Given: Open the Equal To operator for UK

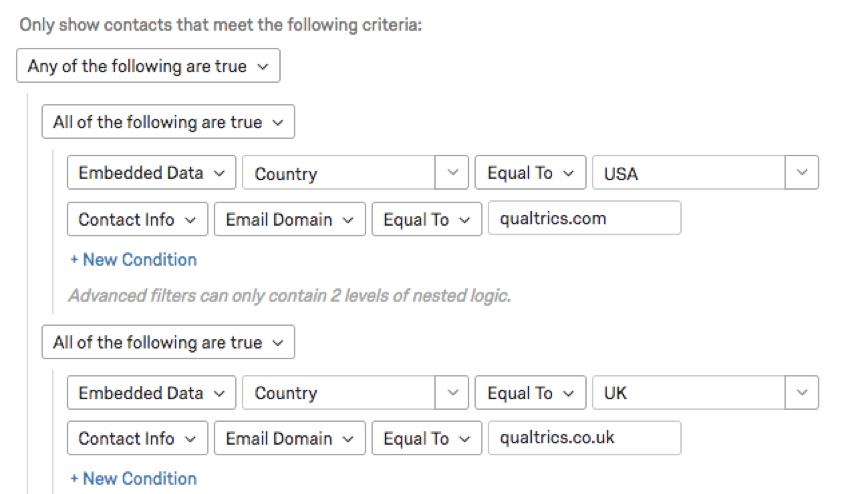Looking at the screenshot, I should (530, 393).
